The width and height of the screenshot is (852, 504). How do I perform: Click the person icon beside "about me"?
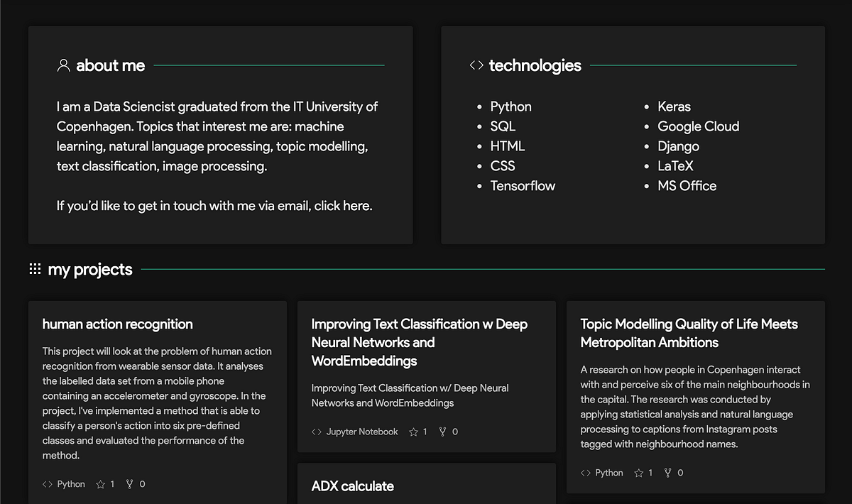pos(63,65)
